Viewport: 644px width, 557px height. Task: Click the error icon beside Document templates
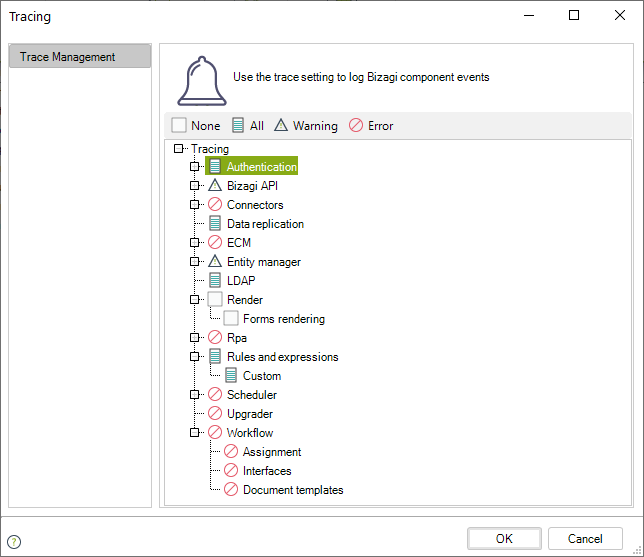tap(231, 489)
